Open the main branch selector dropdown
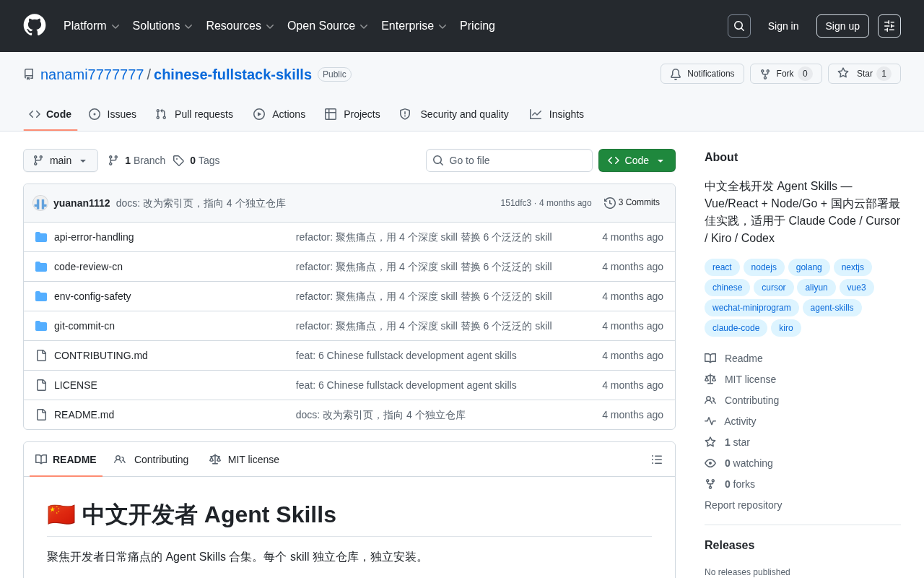Image resolution: width=924 pixels, height=578 pixels. 61,160
